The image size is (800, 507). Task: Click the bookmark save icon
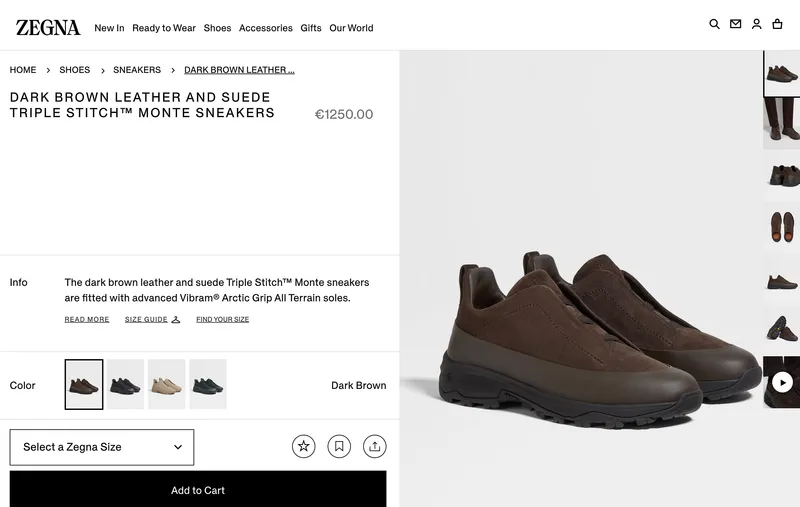[x=339, y=446]
